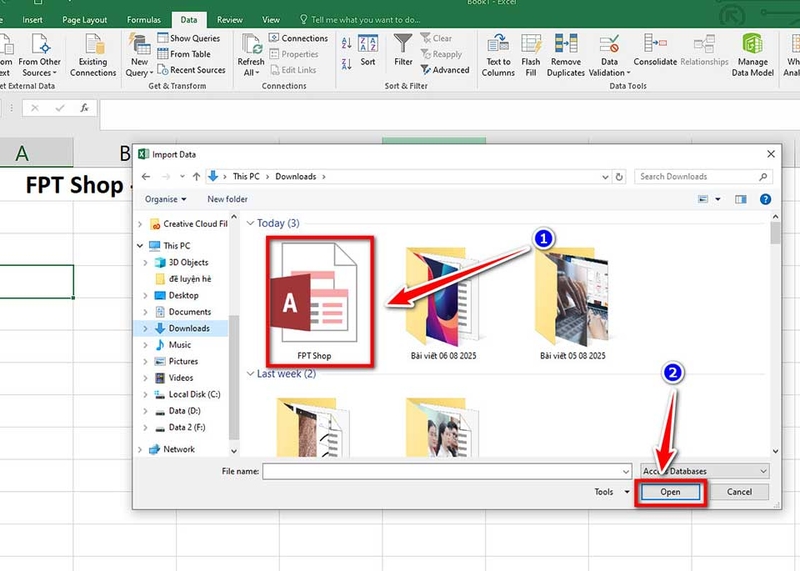
Task: Open Existing Connections
Action: tap(93, 55)
